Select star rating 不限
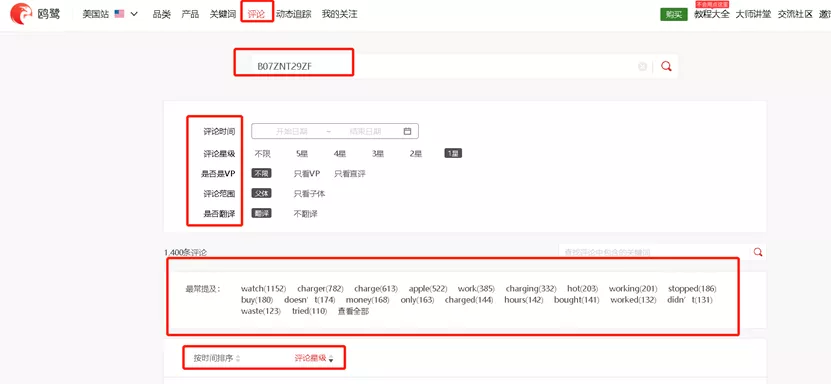The height and width of the screenshot is (384, 831). point(262,154)
